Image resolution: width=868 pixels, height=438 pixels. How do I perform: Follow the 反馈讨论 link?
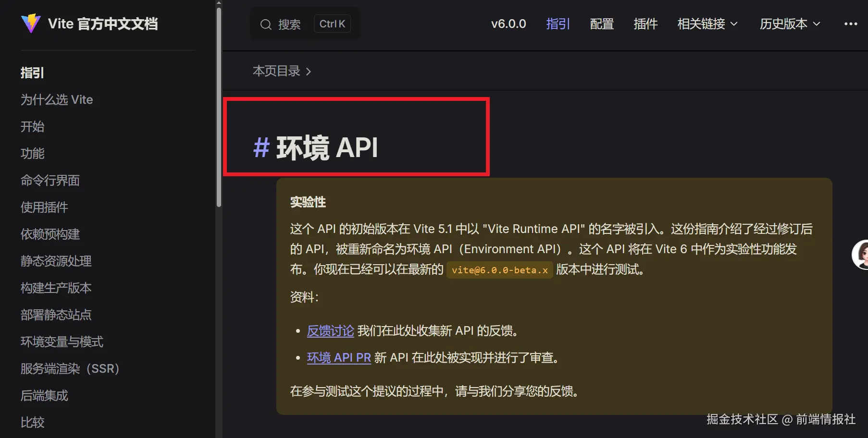click(330, 331)
